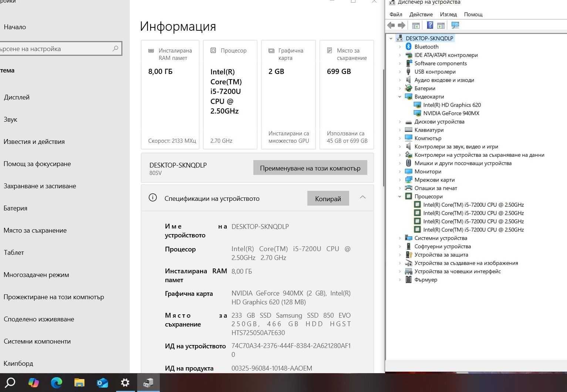This screenshot has height=392, width=567.
Task: Select the Монитори category icon
Action: [x=408, y=172]
